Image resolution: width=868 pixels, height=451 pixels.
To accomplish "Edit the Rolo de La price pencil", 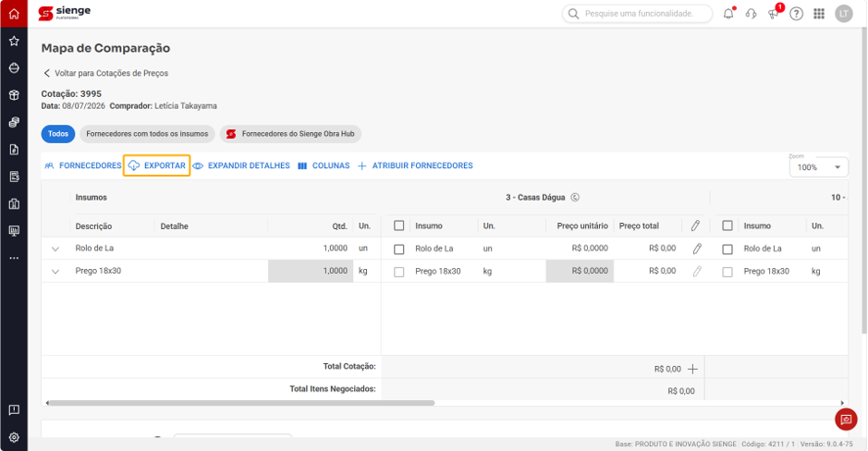I will tap(697, 249).
